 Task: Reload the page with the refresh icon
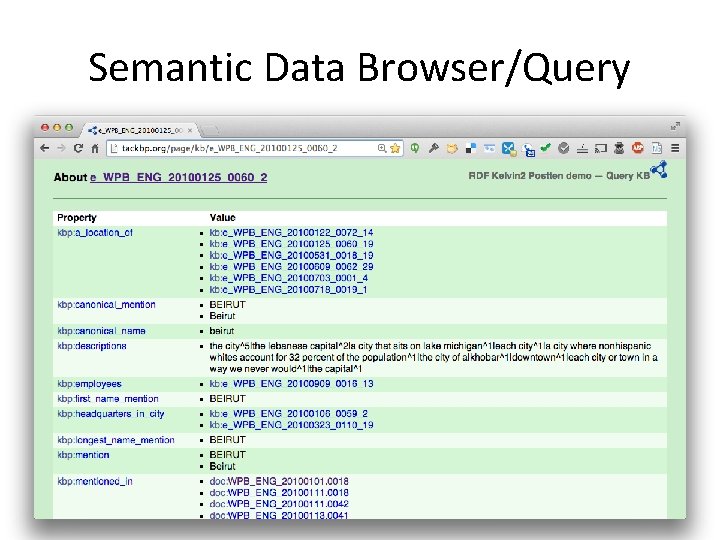click(78, 148)
